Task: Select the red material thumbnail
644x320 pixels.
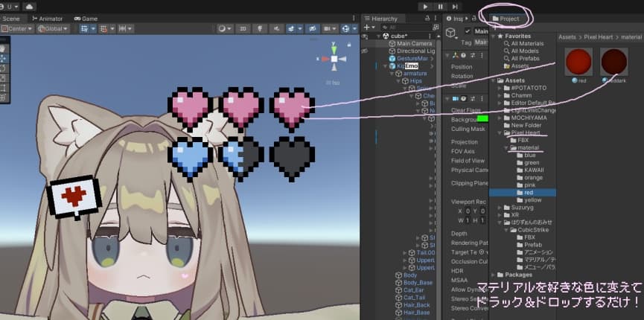Action: point(578,62)
